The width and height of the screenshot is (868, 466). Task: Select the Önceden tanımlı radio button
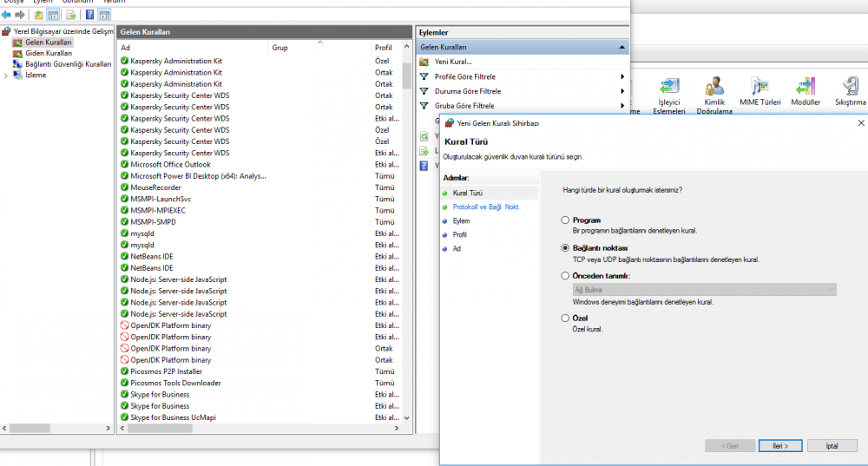click(565, 276)
